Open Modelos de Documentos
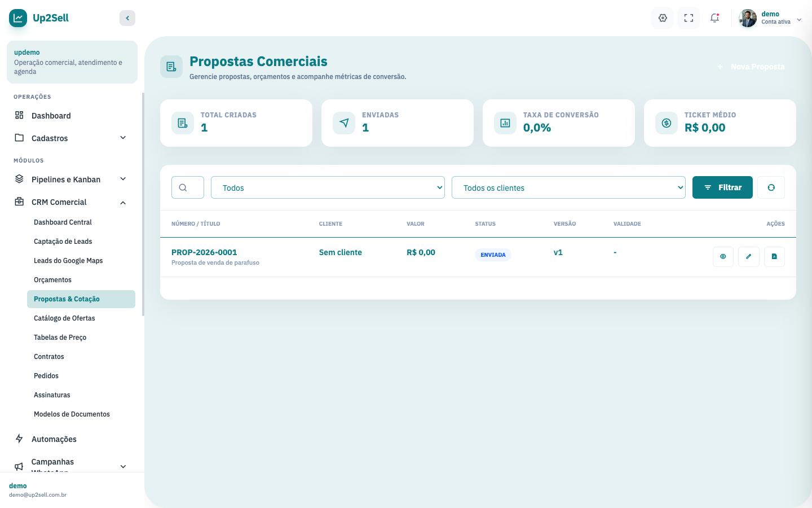 point(81,414)
